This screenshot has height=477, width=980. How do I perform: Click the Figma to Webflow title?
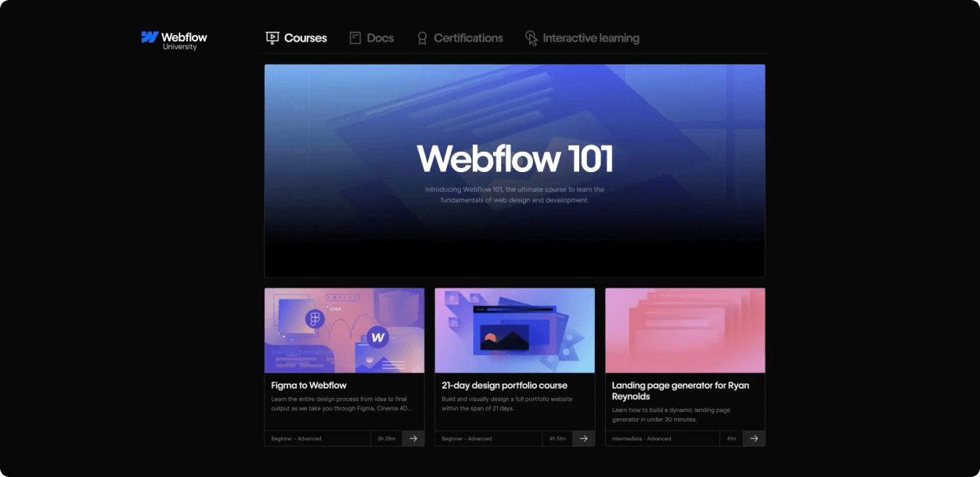click(309, 386)
